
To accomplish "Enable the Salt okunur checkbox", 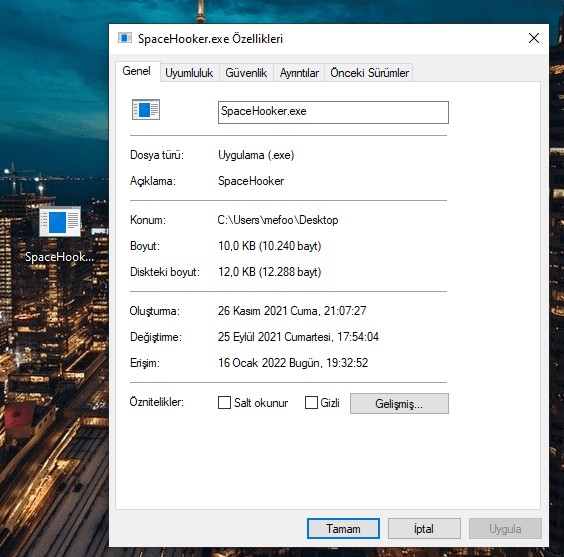I will [224, 402].
